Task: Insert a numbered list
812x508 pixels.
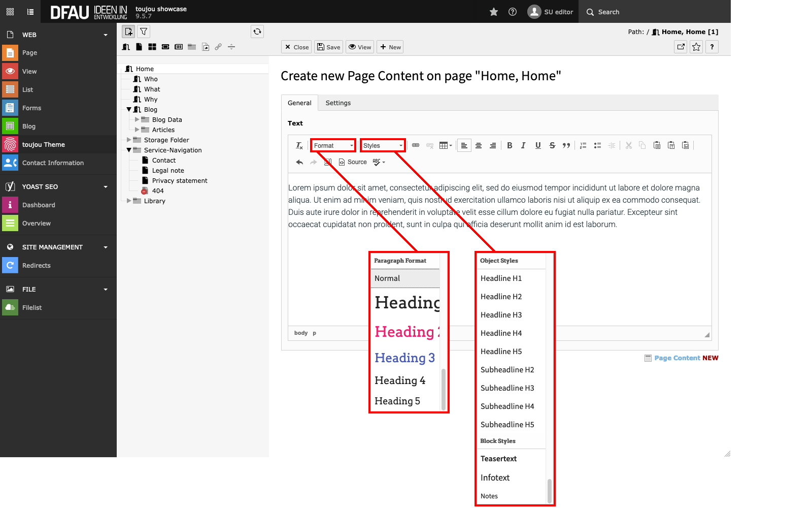Action: [583, 146]
